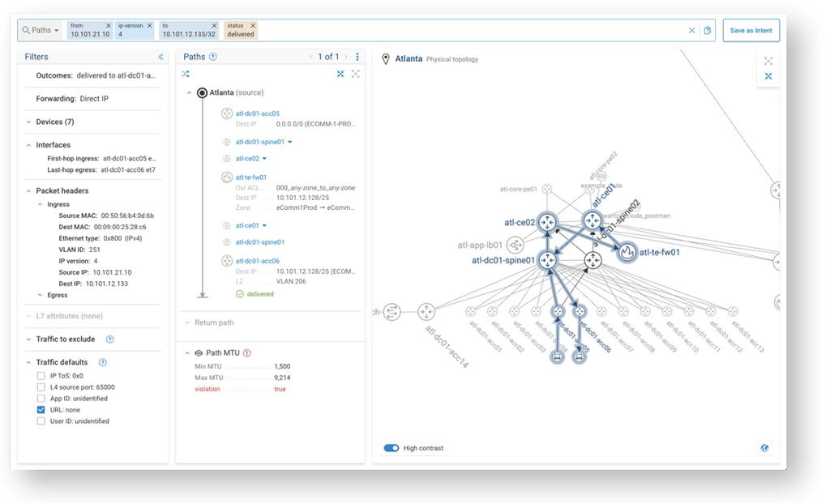The width and height of the screenshot is (830, 504).
Task: Expand the Devices (7) section
Action: point(29,122)
